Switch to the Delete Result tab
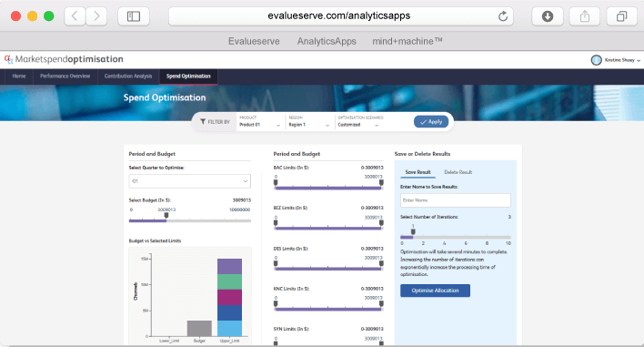The image size is (644, 347). [458, 172]
